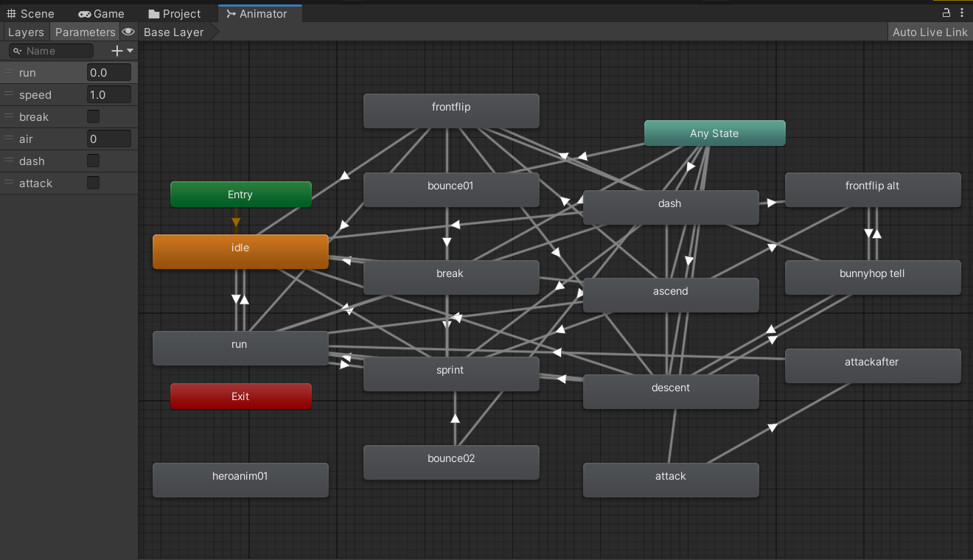The height and width of the screenshot is (560, 973).
Task: Click the dash to frontflip alt transition arrow
Action: tap(772, 203)
